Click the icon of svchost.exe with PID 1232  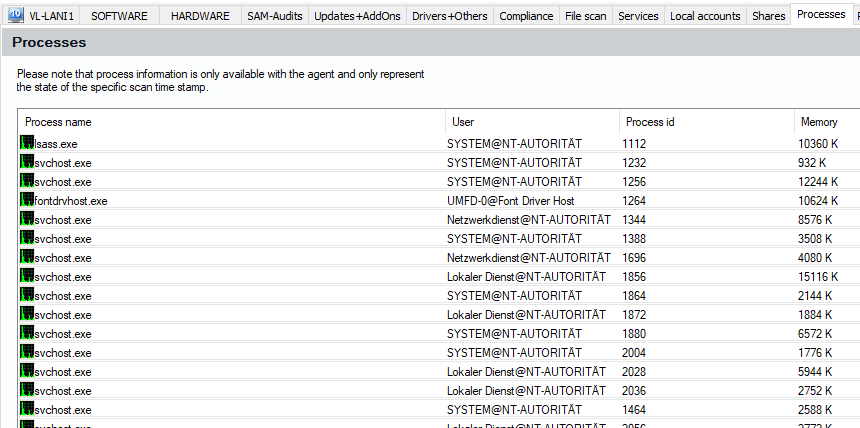27,162
